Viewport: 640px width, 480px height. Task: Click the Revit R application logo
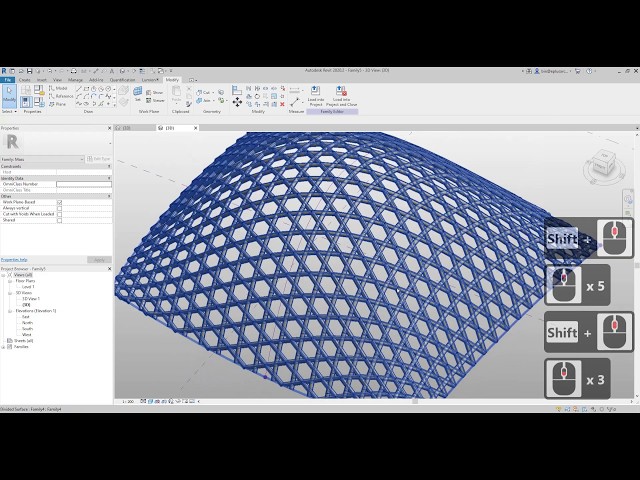point(4,71)
